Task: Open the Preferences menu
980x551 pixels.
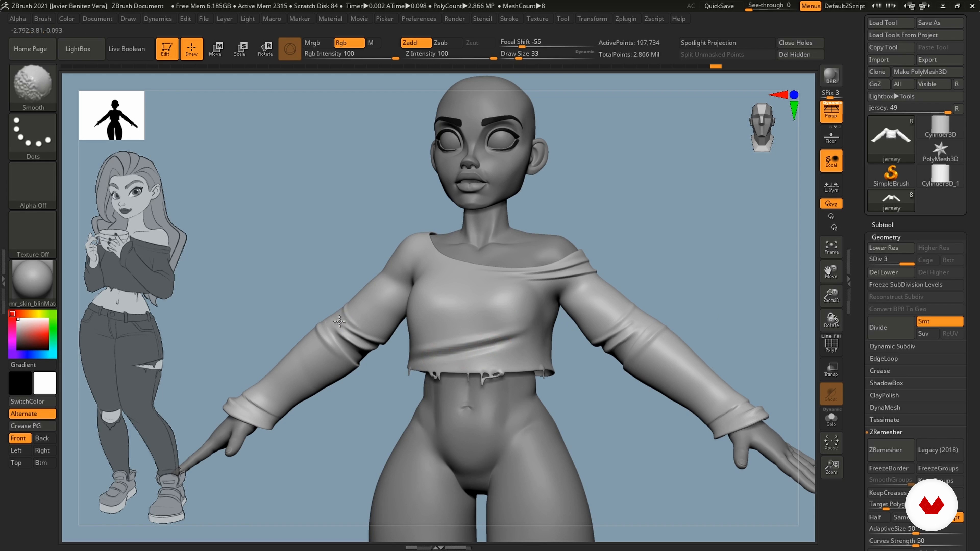Action: point(419,19)
